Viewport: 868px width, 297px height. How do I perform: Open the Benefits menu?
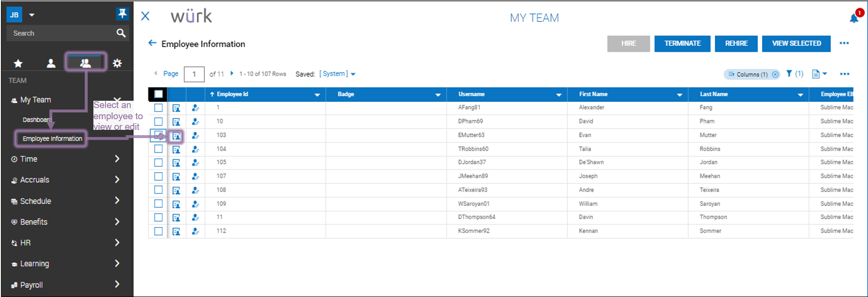[34, 222]
